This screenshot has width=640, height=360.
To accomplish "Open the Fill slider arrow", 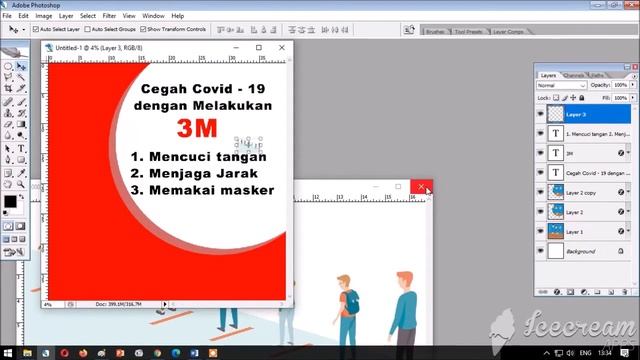I will 633,98.
